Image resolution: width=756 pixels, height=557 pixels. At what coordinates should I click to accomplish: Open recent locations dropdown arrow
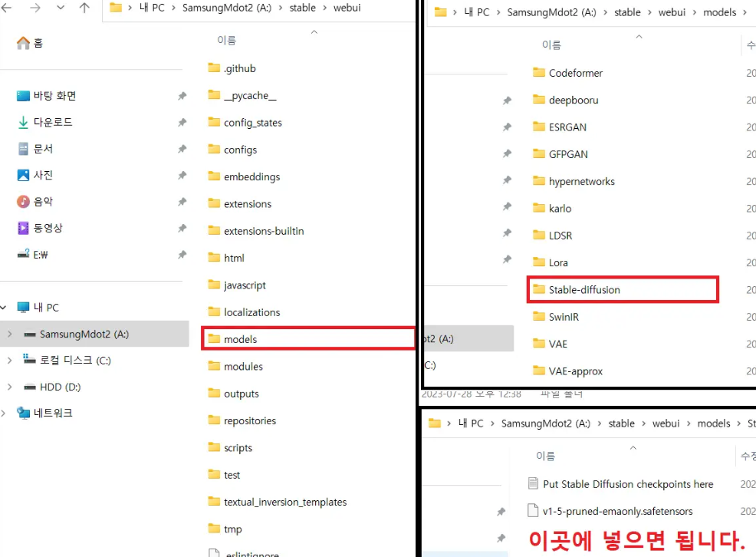click(x=61, y=8)
